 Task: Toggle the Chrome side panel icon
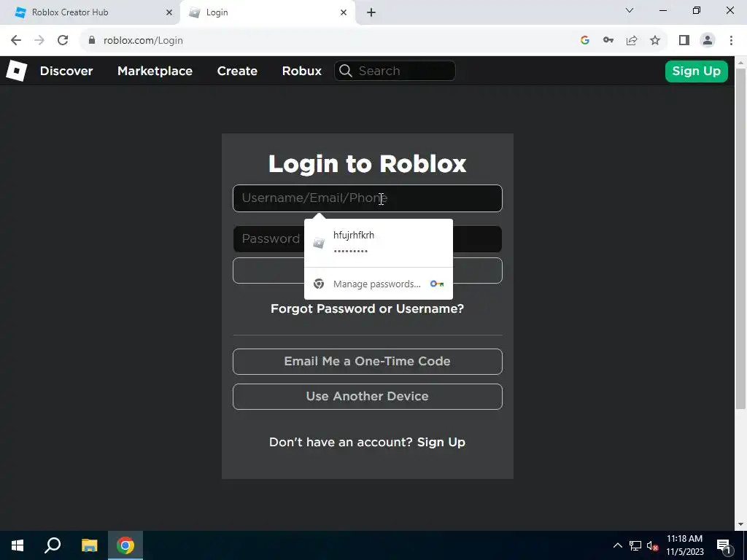[684, 41]
